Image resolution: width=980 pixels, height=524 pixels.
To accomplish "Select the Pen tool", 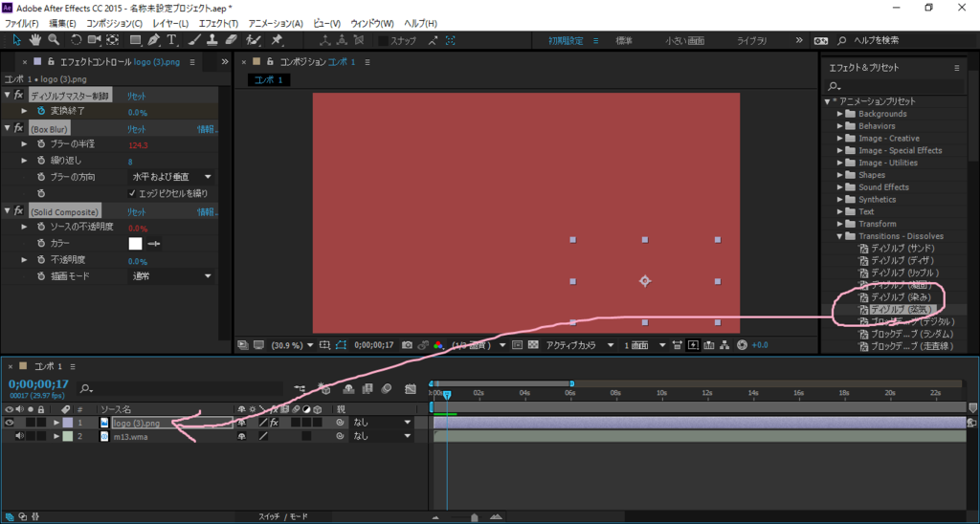I will pos(154,40).
